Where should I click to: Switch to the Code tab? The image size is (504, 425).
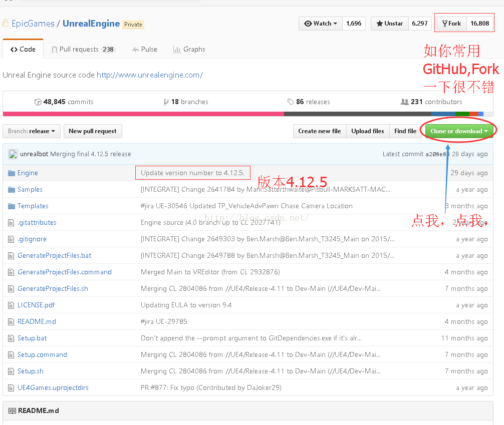point(23,49)
